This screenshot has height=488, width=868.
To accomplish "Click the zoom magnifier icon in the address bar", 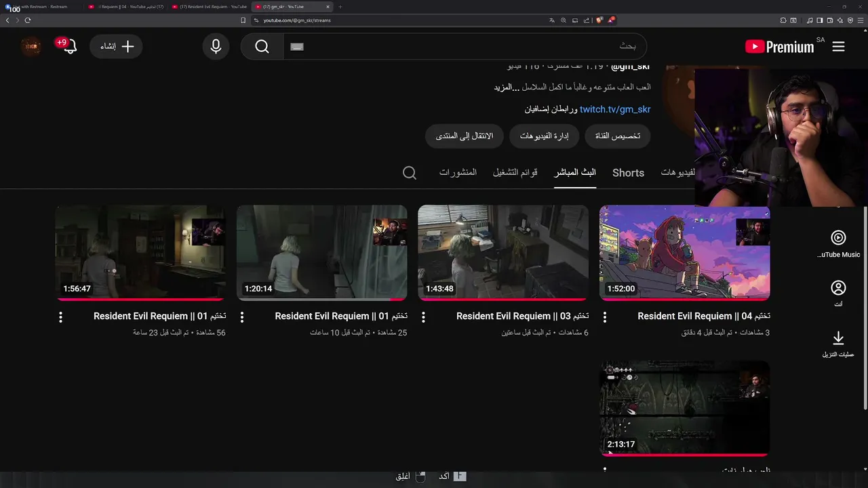I will [564, 20].
